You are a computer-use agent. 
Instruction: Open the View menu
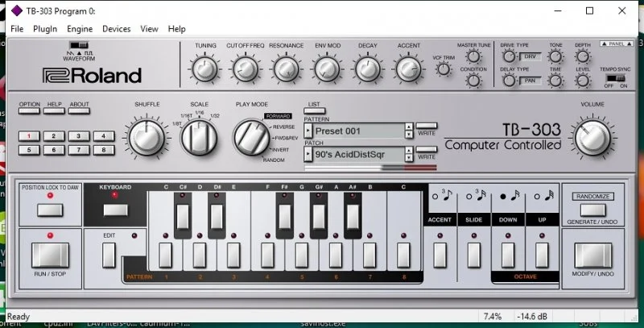coord(149,29)
